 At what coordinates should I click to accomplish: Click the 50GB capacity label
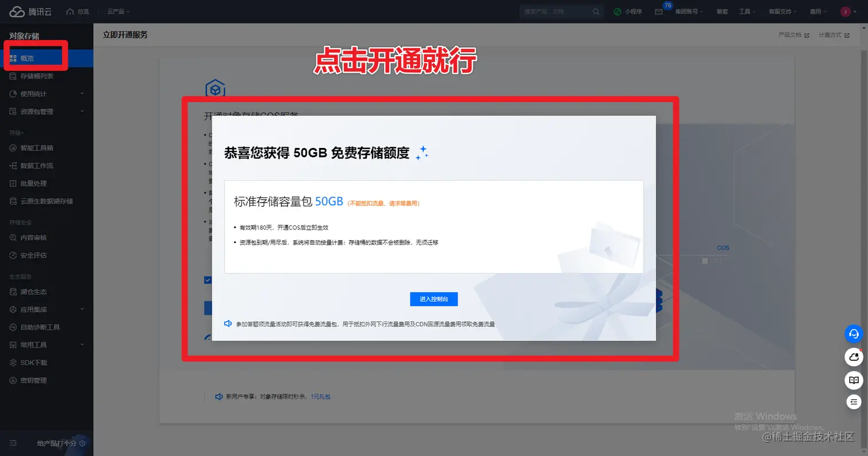(x=329, y=201)
